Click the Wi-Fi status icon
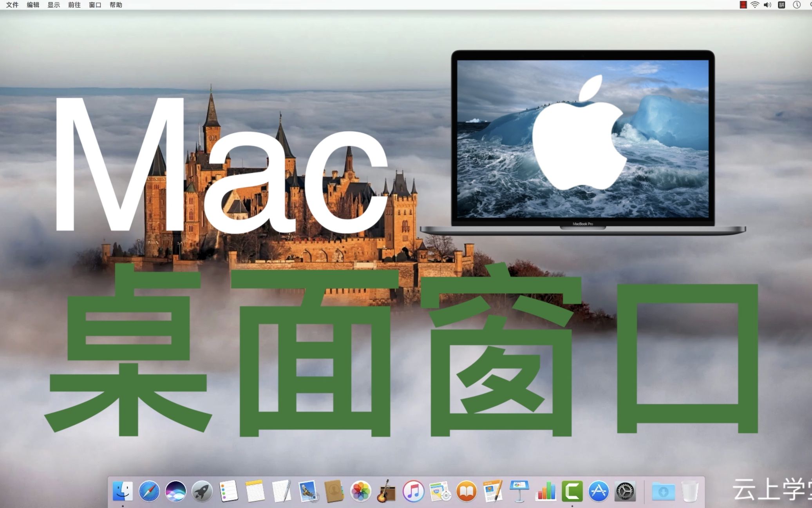The width and height of the screenshot is (812, 508). pos(754,5)
